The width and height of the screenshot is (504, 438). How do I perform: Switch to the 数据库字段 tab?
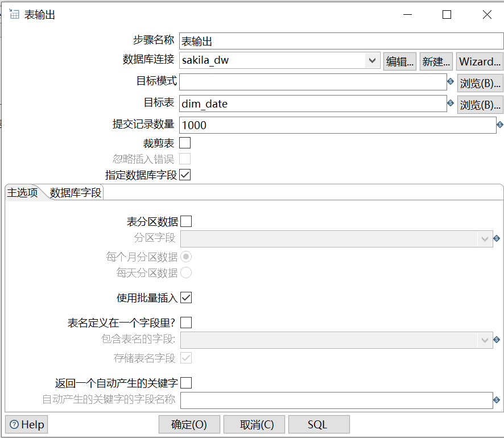pos(75,192)
